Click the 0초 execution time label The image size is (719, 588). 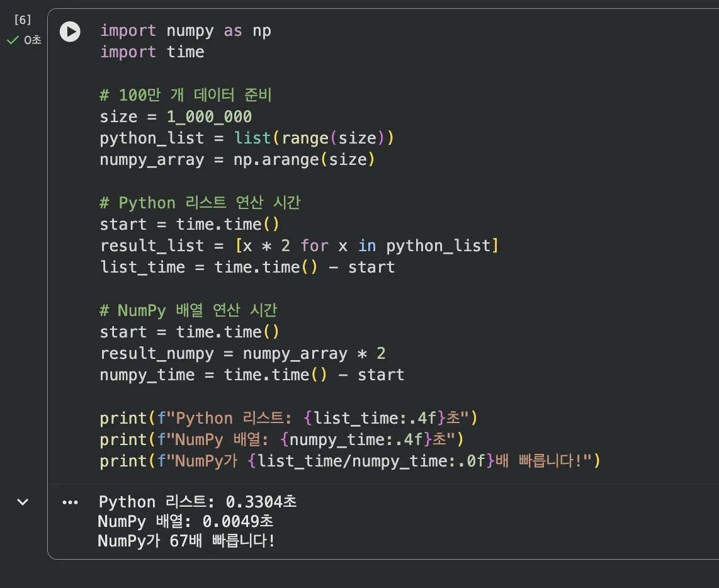(32, 40)
